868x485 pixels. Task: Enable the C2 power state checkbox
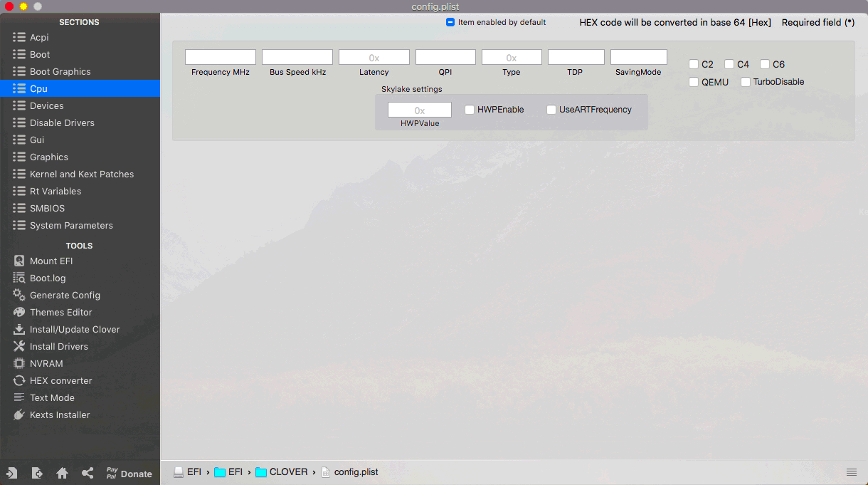[x=694, y=64]
